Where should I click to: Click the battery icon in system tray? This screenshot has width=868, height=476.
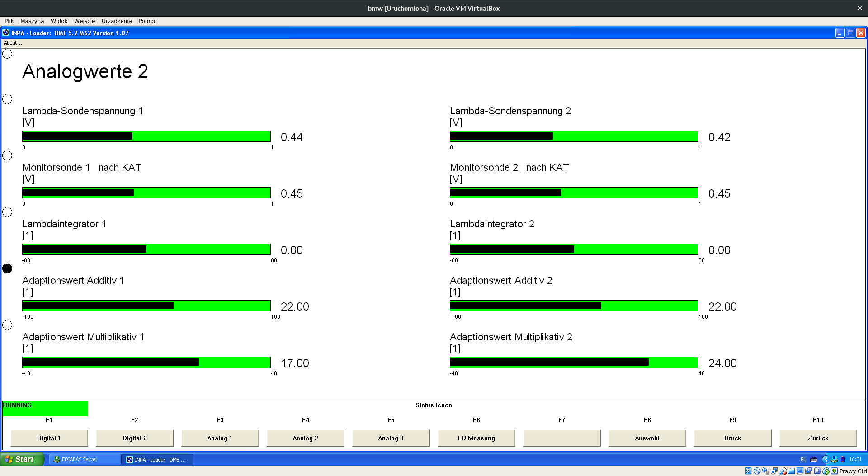pyautogui.click(x=843, y=459)
